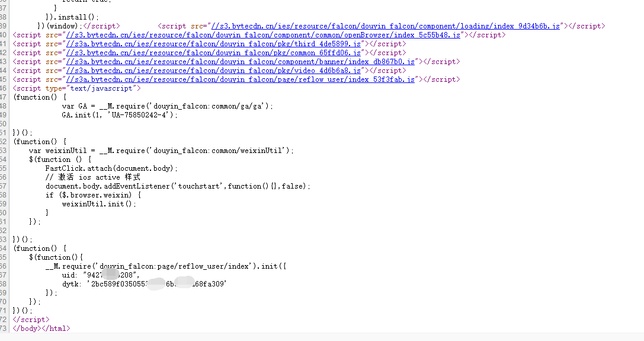Image resolution: width=644 pixels, height=341 pixels.
Task: Click the var weixinUtil require line
Action: click(x=161, y=151)
